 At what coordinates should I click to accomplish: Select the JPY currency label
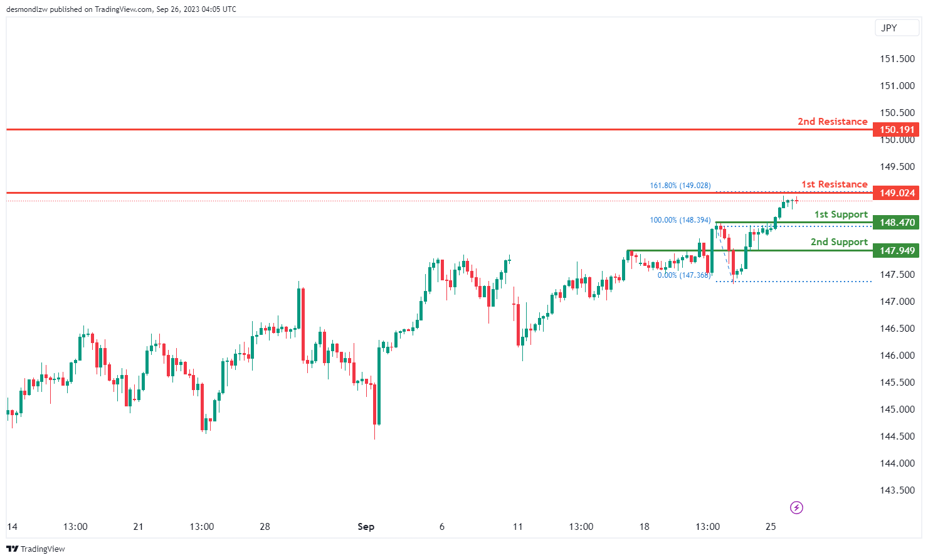(889, 28)
